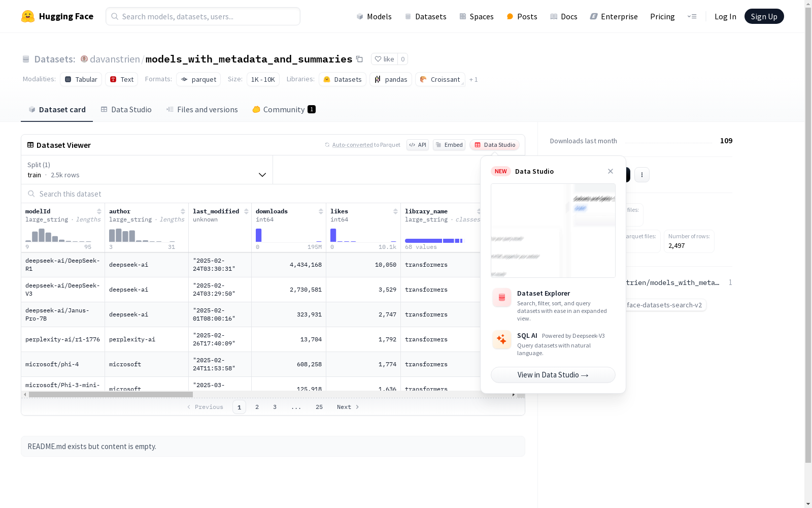Go to Spaces in the navigation

477,16
